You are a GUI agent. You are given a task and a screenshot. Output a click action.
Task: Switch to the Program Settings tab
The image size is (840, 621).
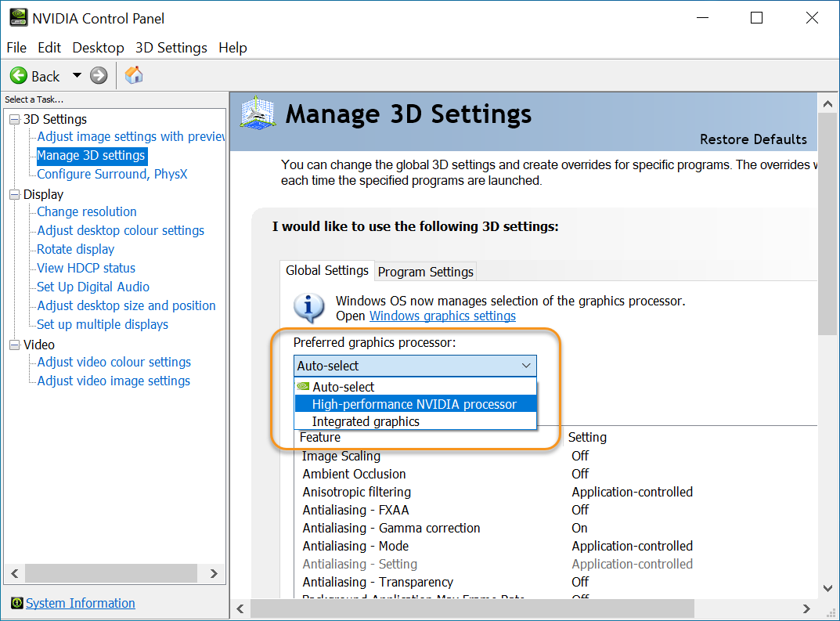[425, 272]
